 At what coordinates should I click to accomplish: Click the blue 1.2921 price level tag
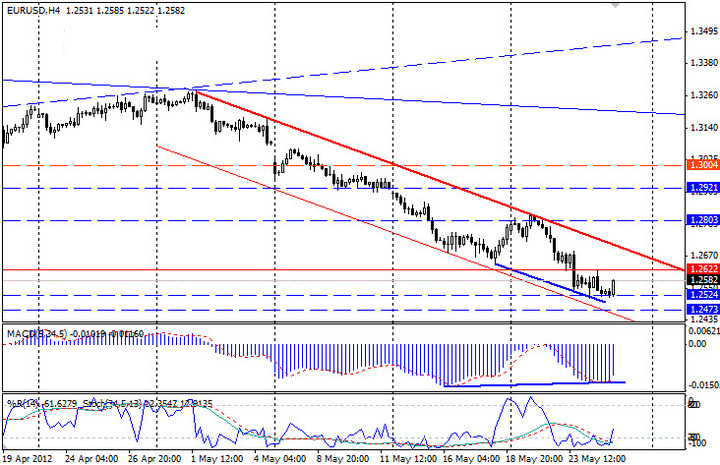click(700, 188)
